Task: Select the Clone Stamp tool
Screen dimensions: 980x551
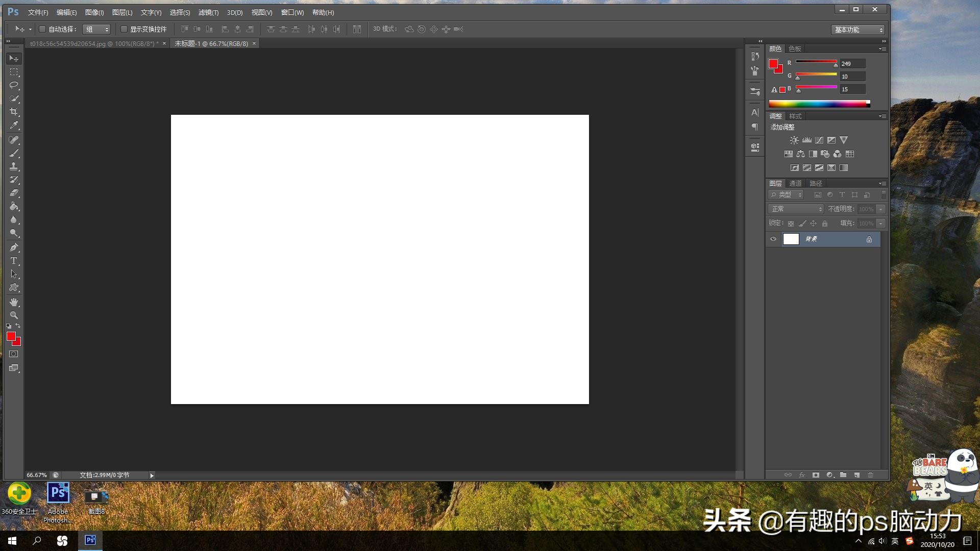Action: pos(14,166)
